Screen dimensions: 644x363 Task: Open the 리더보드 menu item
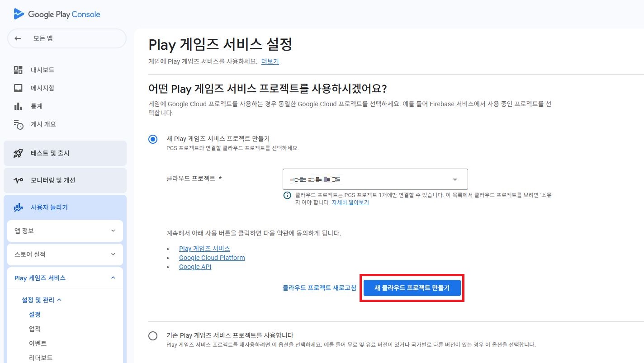pyautogui.click(x=41, y=358)
